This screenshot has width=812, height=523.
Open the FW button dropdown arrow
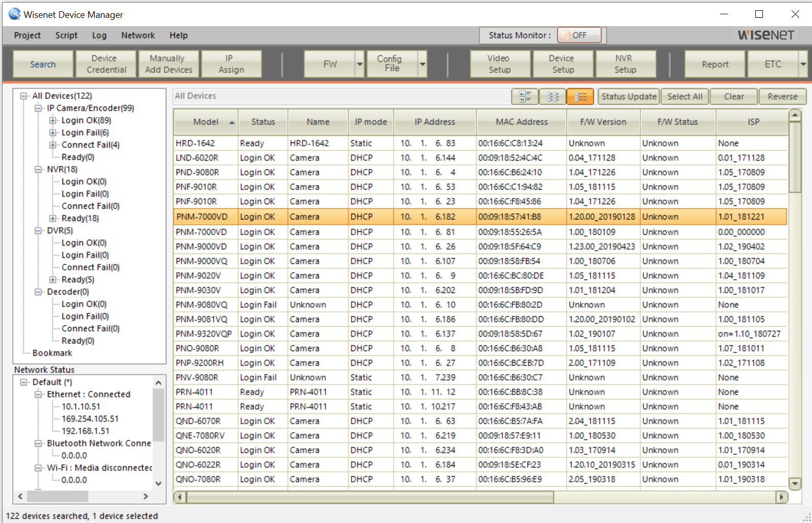click(360, 64)
